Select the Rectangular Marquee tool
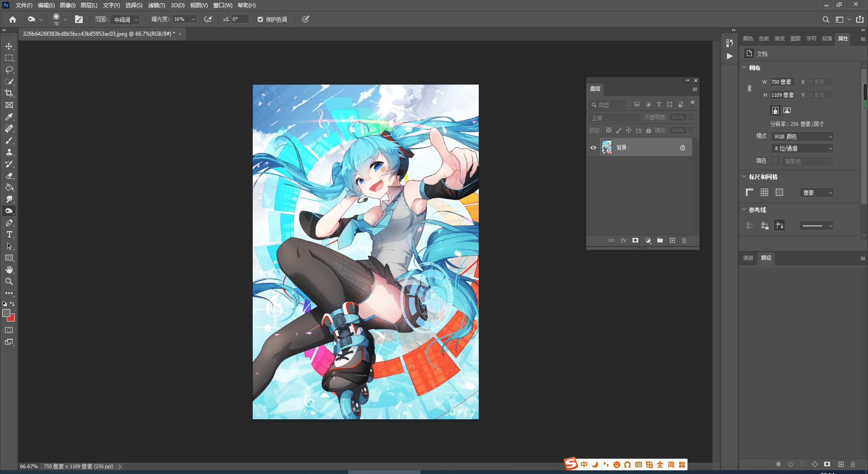 coord(9,58)
